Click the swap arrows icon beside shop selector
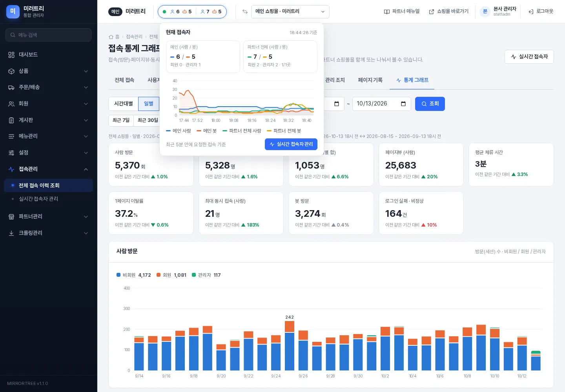This screenshot has width=565, height=392. [x=245, y=12]
